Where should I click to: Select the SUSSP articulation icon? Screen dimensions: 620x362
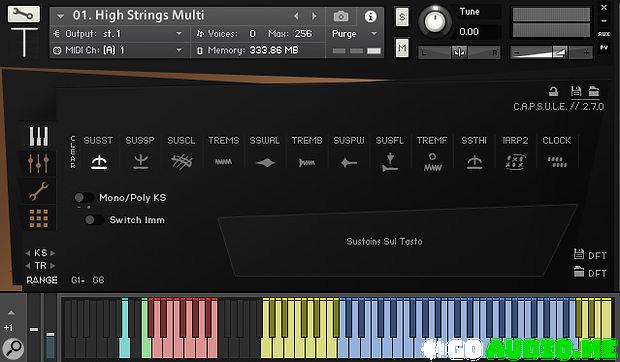140,162
